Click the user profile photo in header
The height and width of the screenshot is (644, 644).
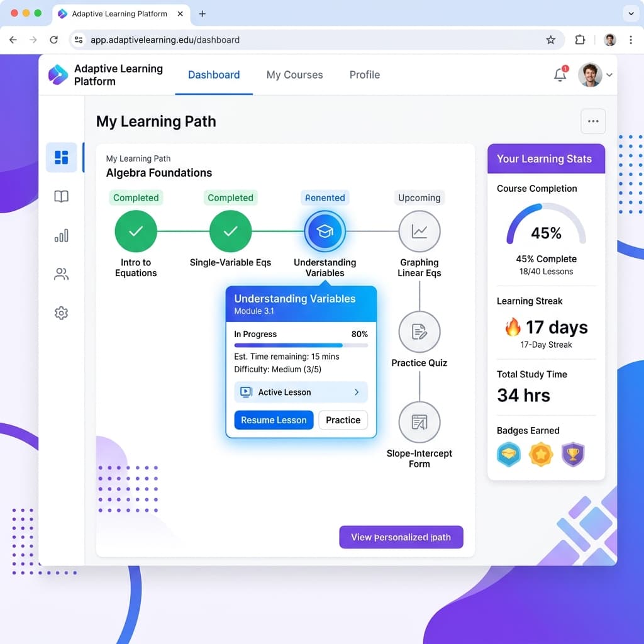click(x=590, y=75)
